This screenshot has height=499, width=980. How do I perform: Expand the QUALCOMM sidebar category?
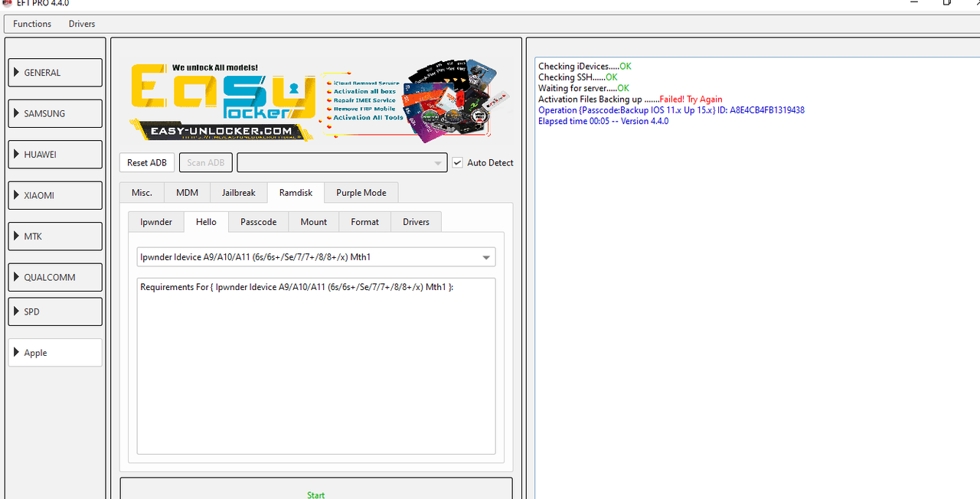55,277
